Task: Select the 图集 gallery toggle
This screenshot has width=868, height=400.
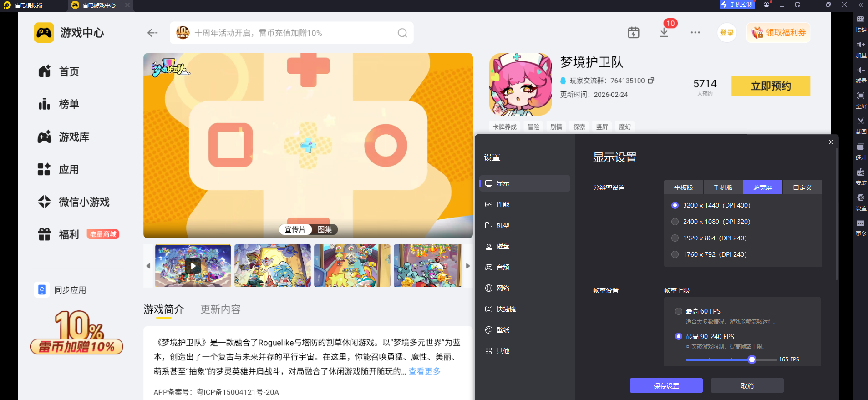Action: coord(325,230)
